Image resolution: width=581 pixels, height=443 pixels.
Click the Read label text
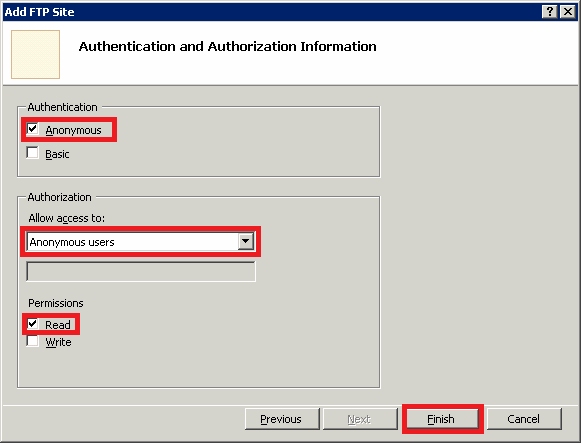(58, 325)
